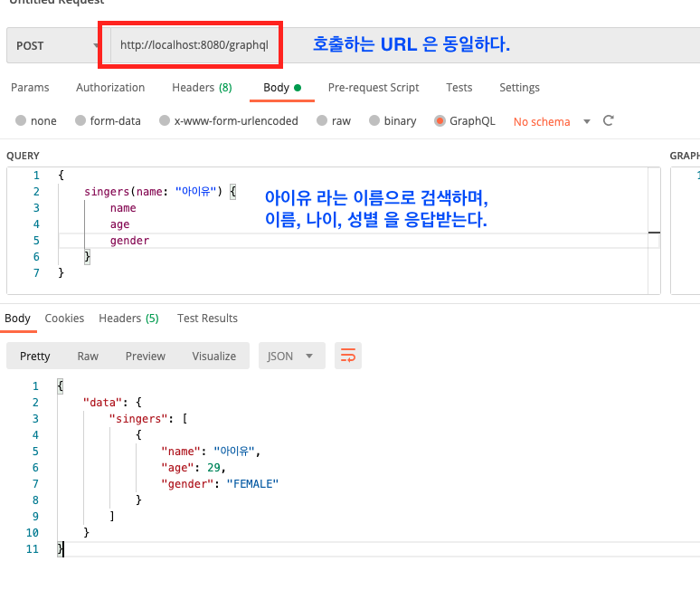Click the "singers" key in the response
The width and height of the screenshot is (700, 590).
pos(138,419)
